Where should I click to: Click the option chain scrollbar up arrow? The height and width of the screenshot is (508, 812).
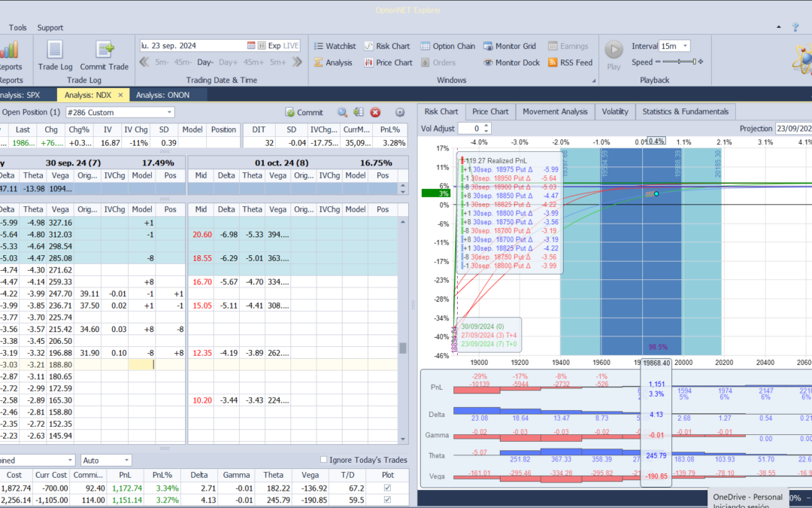point(403,222)
